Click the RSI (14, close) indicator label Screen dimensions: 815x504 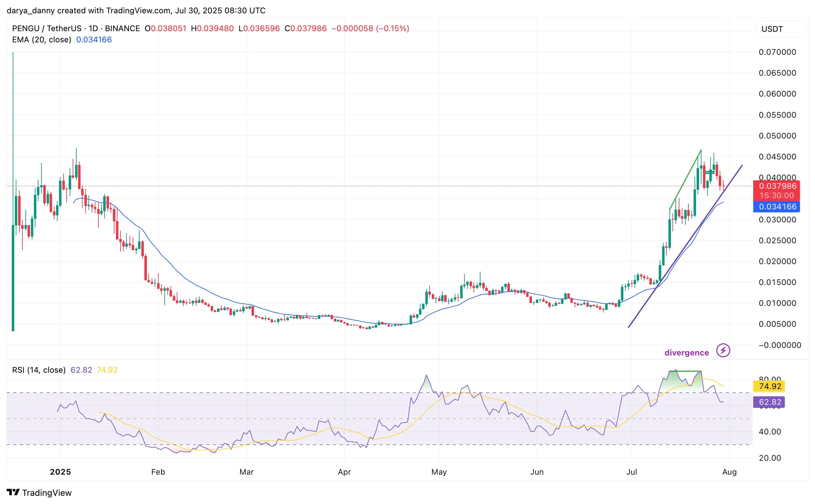39,370
